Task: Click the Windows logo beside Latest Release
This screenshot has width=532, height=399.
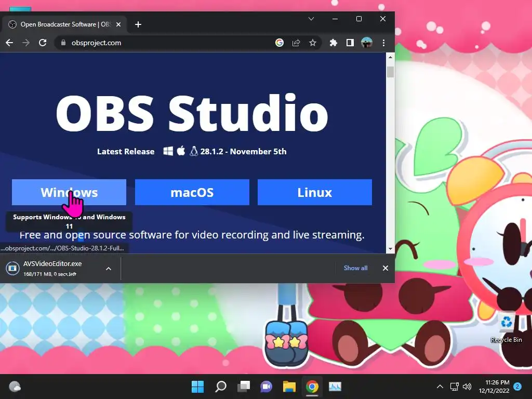Action: (x=168, y=151)
